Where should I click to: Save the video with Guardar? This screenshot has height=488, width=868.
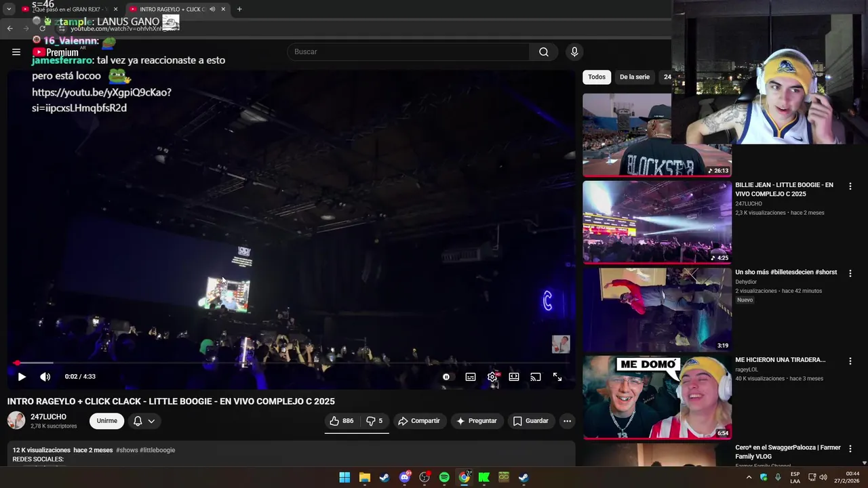[x=531, y=421]
